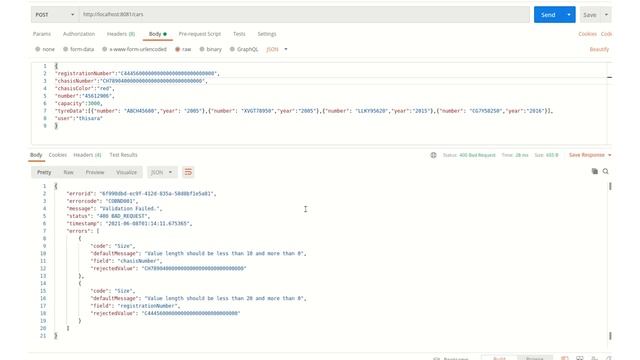The image size is (640, 360).
Task: Open the Save button arrow dropdown
Action: pos(606,15)
